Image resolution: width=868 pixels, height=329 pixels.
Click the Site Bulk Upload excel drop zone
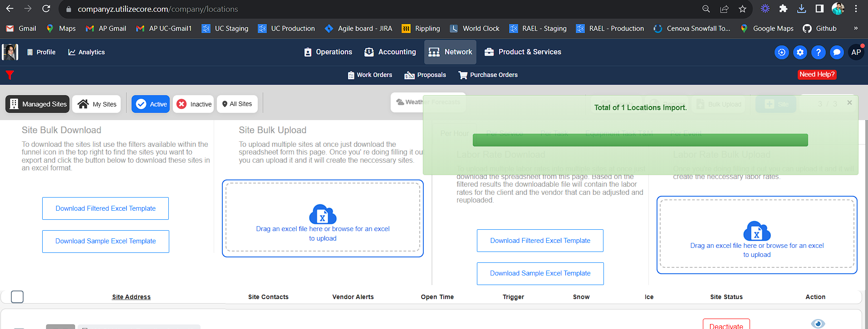point(323,218)
